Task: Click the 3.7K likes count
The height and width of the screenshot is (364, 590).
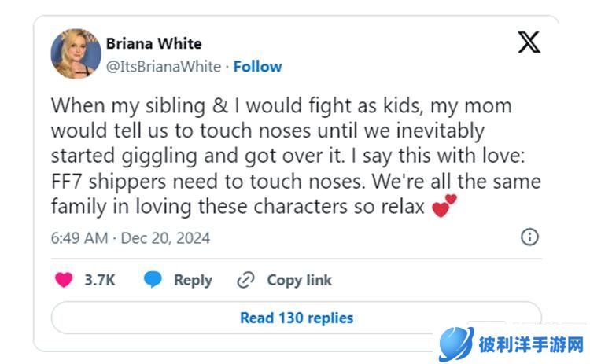Action: (100, 280)
